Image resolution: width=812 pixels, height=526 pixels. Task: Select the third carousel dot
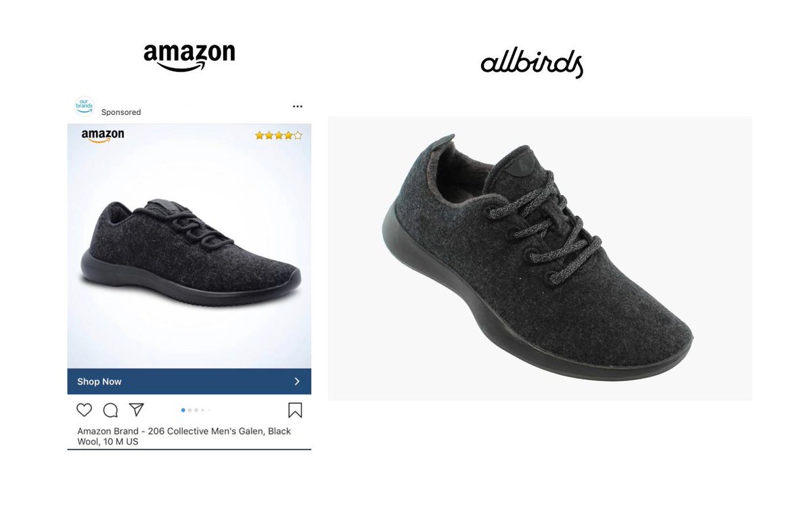(197, 410)
